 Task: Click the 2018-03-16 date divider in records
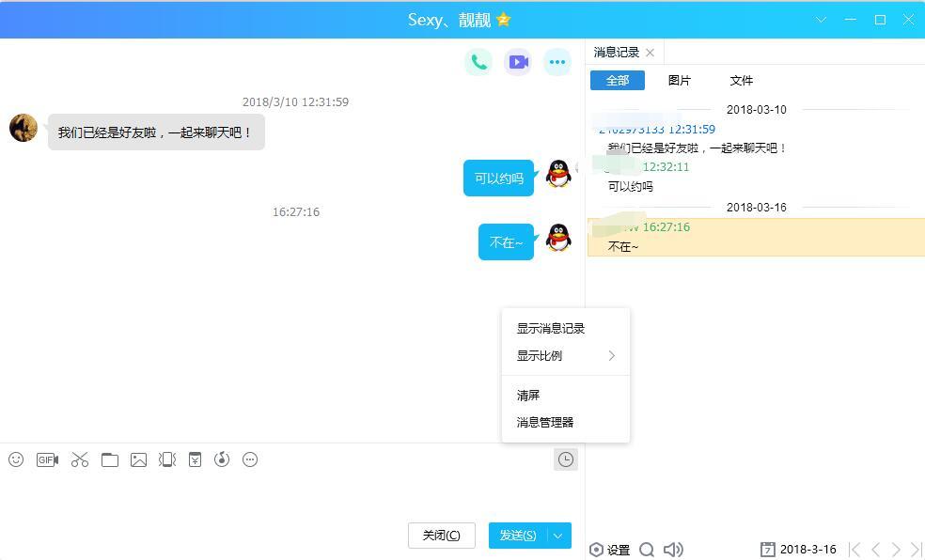[x=757, y=208]
